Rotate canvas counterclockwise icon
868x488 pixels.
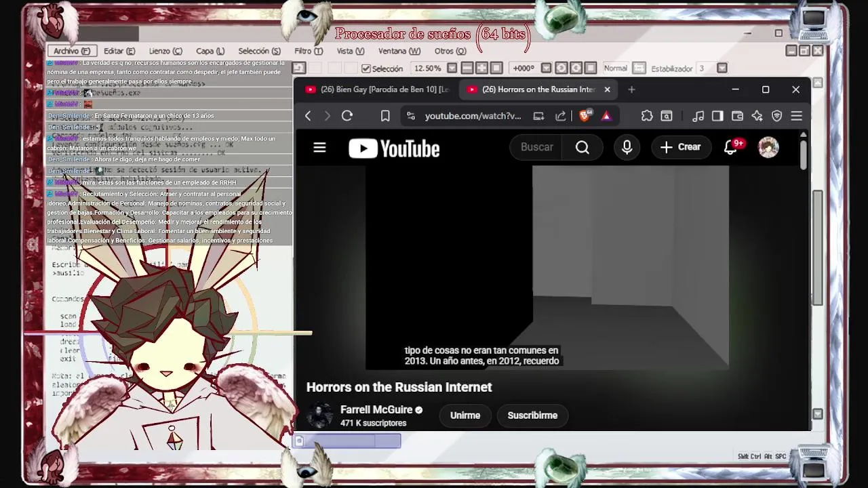[x=561, y=68]
